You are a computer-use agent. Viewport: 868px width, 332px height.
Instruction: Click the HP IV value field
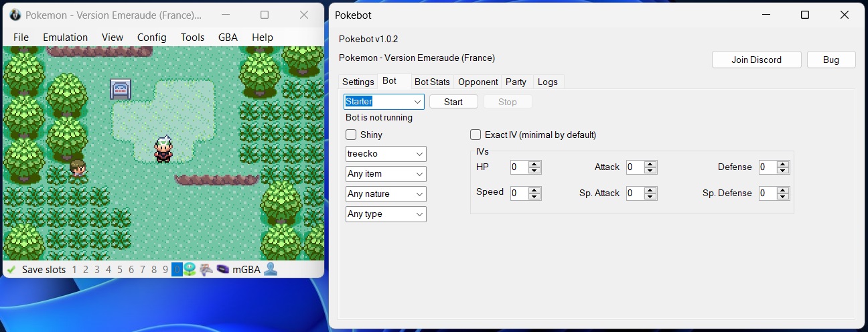click(519, 167)
